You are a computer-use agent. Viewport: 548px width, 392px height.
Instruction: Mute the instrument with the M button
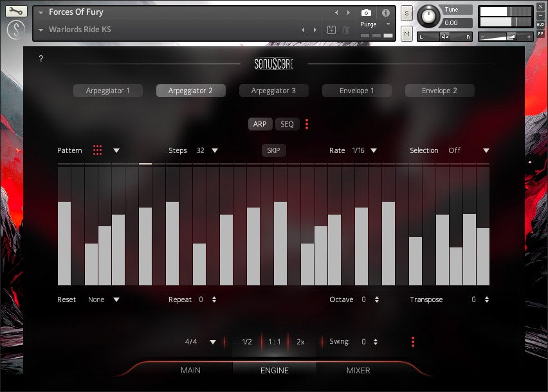pos(406,34)
